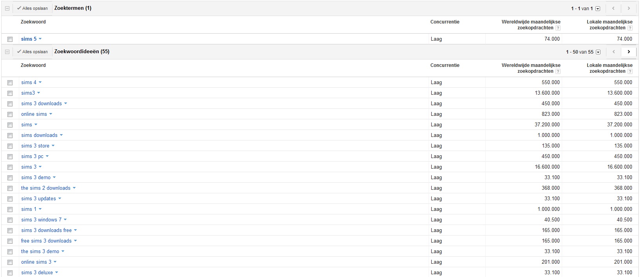
Task: Tick checkbox for sims 3 windows 7
Action: click(10, 220)
